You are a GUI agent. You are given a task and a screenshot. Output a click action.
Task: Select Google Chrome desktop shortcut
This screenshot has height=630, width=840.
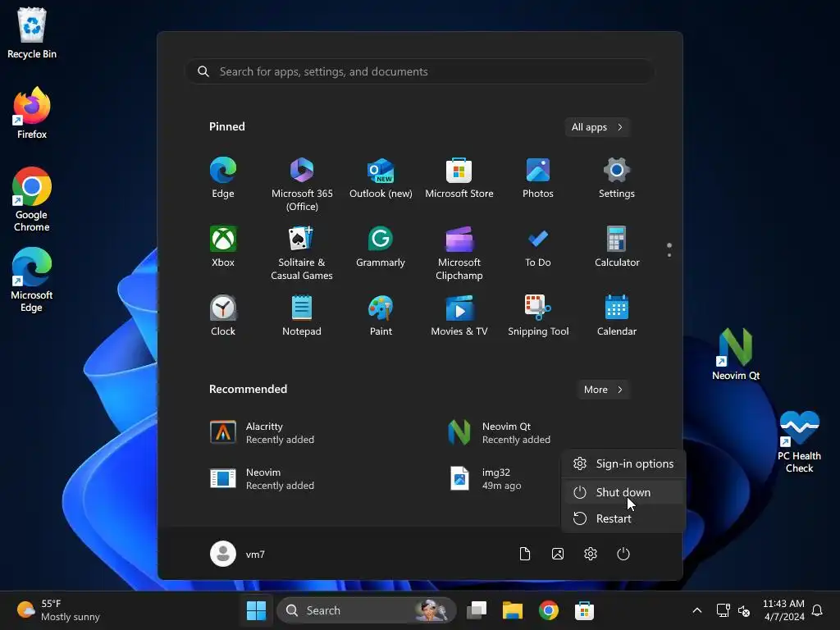(32, 199)
